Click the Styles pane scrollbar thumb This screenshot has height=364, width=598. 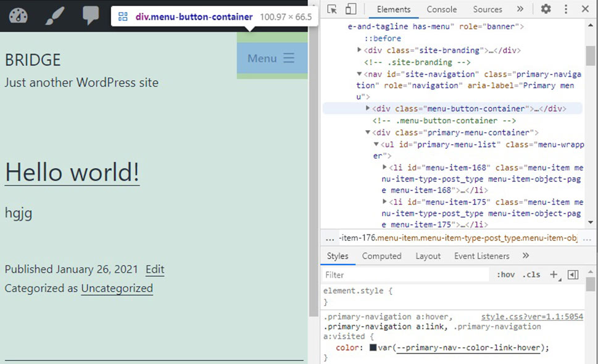[x=591, y=284]
